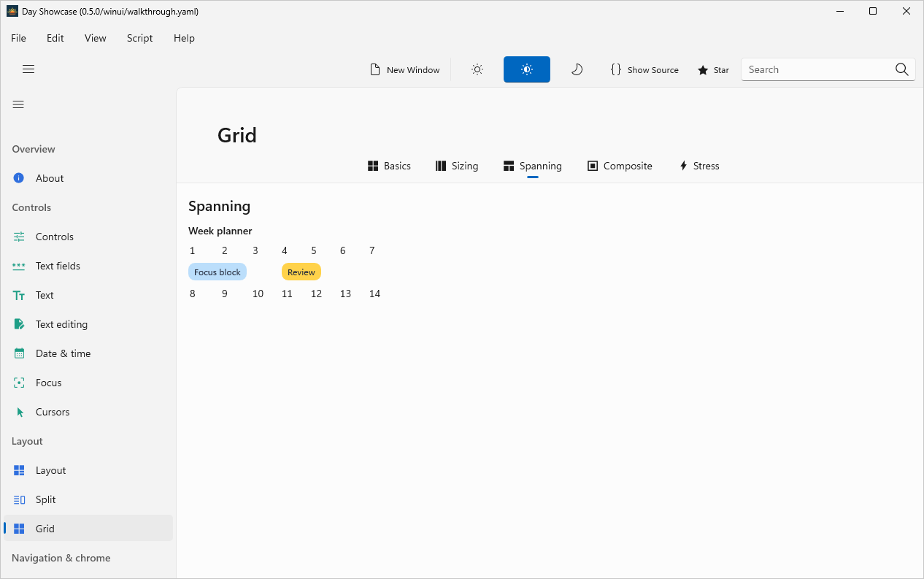Open Focus page in sidebar
Screen dimensions: 924x579
click(x=88, y=383)
